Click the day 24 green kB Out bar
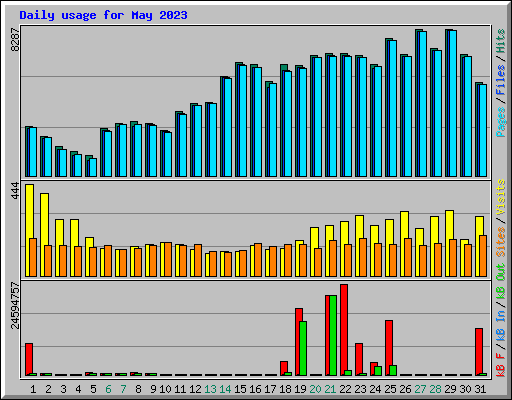512x400 pixels. tap(378, 371)
